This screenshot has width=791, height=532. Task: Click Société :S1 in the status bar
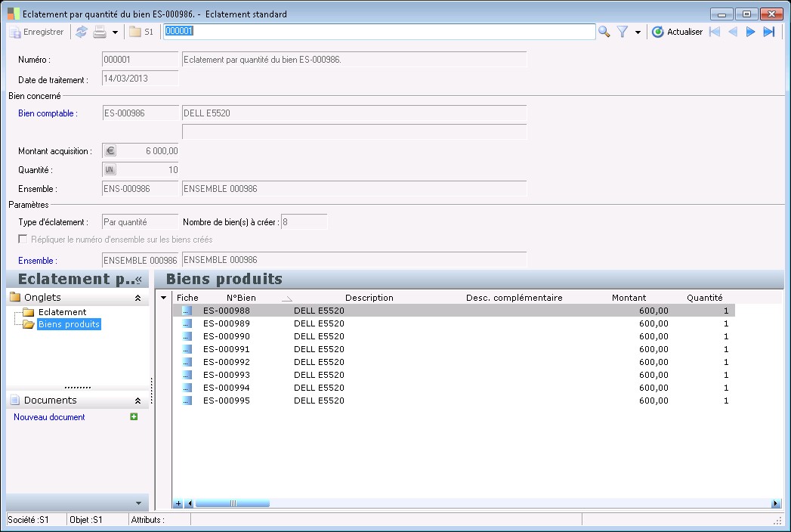28,519
